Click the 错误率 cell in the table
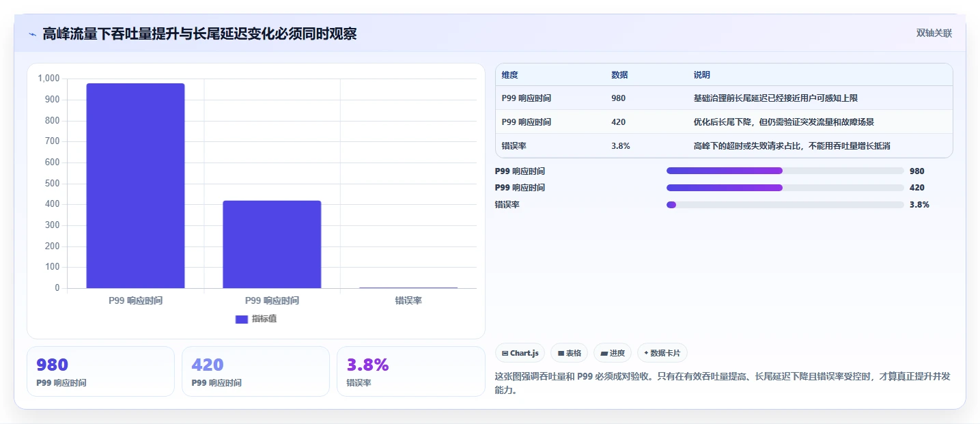The image size is (980, 424). (514, 146)
